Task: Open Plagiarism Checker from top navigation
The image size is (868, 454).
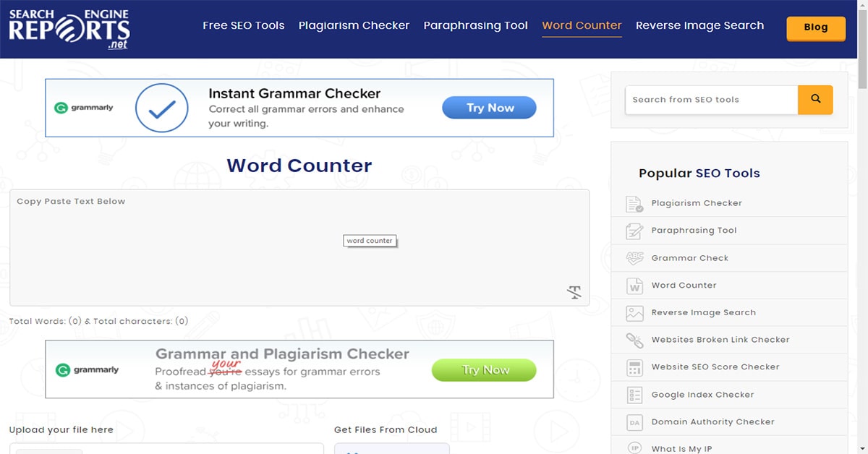Action: click(354, 26)
